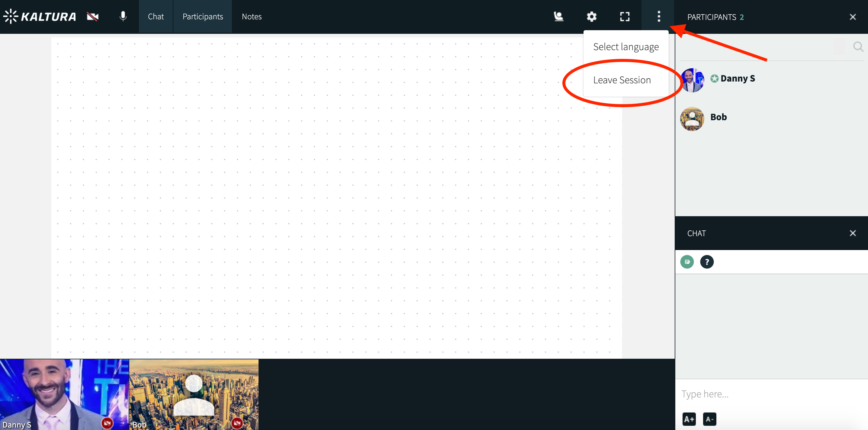Click the green chat messages icon
Screen dimensions: 868x430
coord(687,262)
